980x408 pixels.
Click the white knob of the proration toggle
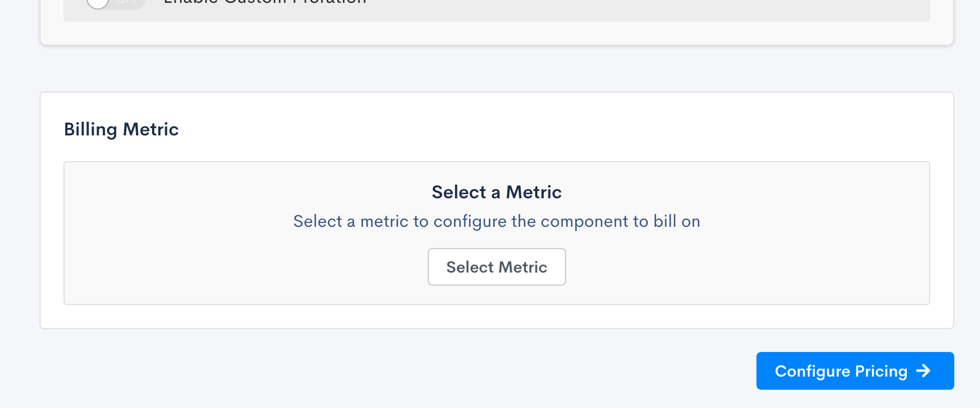tap(98, 3)
